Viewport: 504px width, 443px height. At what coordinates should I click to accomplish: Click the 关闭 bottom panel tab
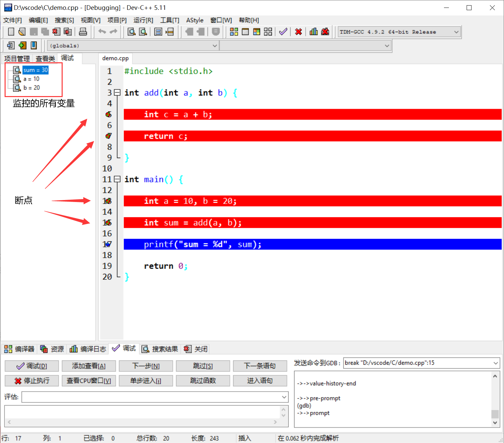[x=196, y=349]
